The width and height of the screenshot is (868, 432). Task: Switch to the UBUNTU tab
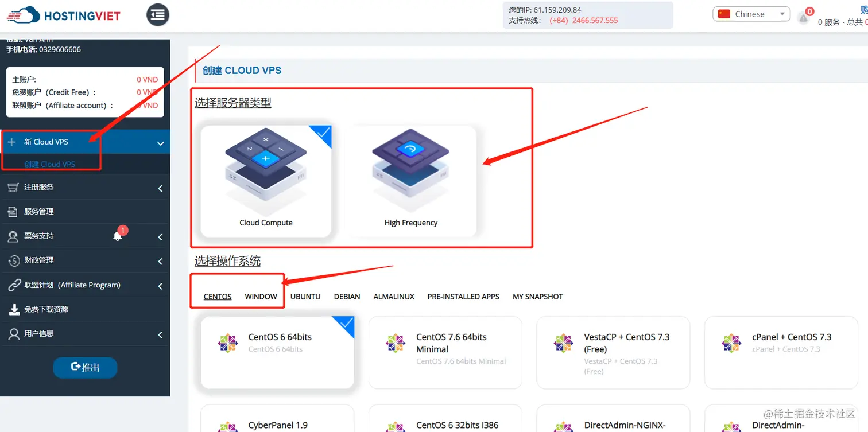pyautogui.click(x=305, y=297)
